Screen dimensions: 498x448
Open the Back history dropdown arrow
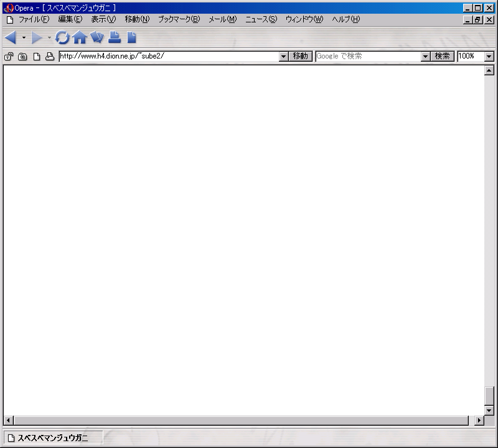click(24, 38)
